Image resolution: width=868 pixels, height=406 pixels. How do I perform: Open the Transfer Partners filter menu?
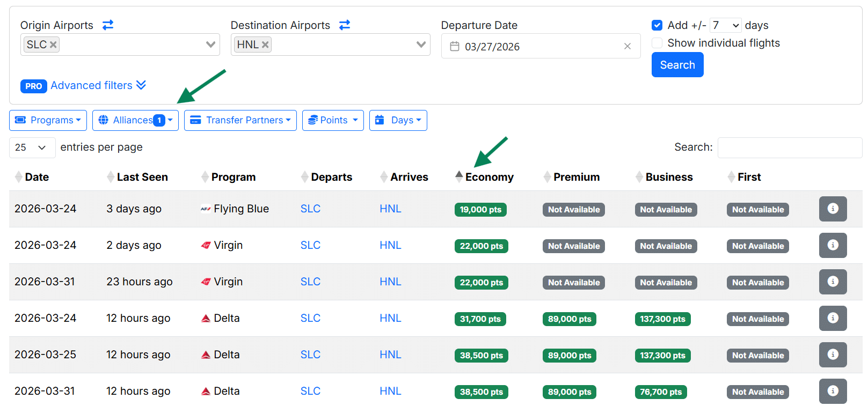[x=240, y=120]
